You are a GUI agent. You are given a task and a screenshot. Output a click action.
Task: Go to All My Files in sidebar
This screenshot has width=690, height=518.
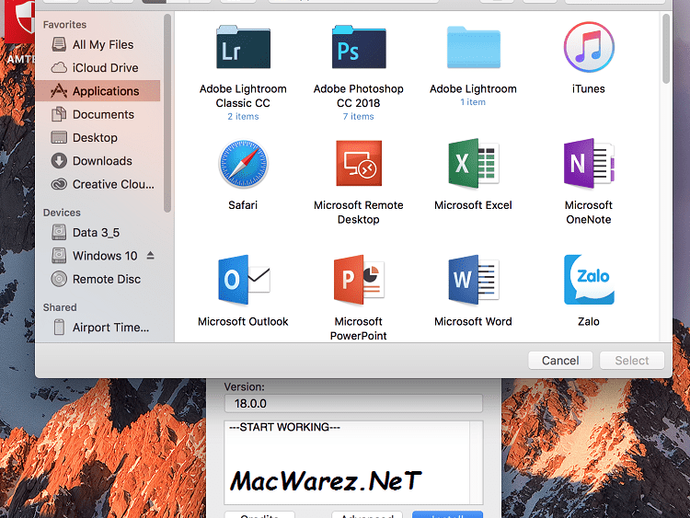coord(97,44)
